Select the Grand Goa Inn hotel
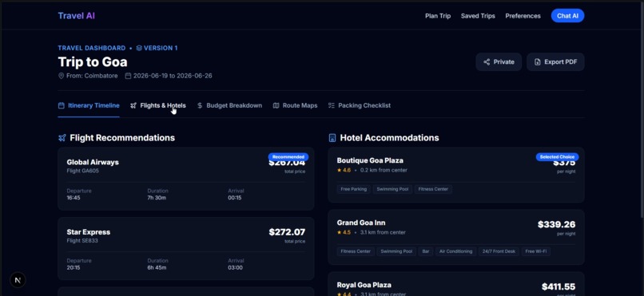This screenshot has height=296, width=644. pyautogui.click(x=456, y=237)
